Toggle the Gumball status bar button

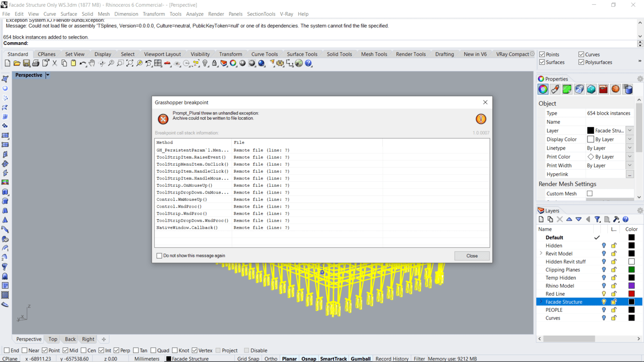[x=360, y=359]
